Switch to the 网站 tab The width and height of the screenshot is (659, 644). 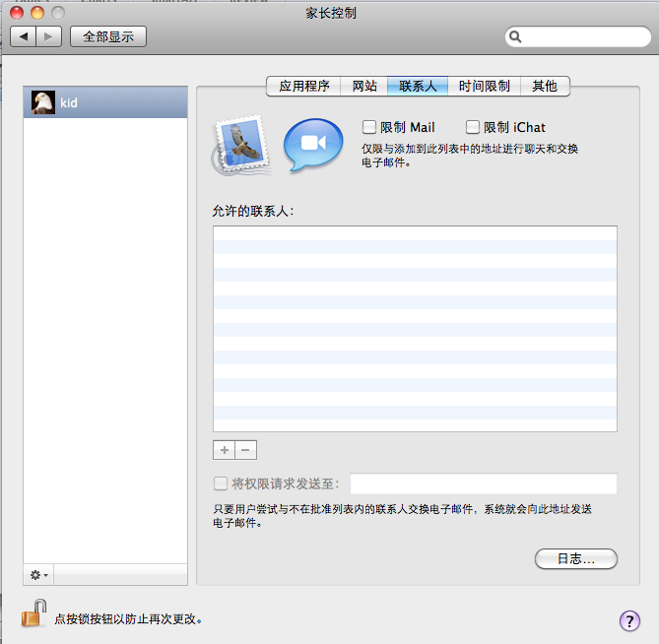pos(363,86)
